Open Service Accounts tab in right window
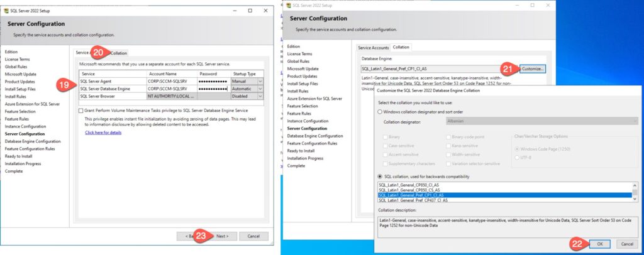Screen dimensions: 644x255 coord(373,47)
